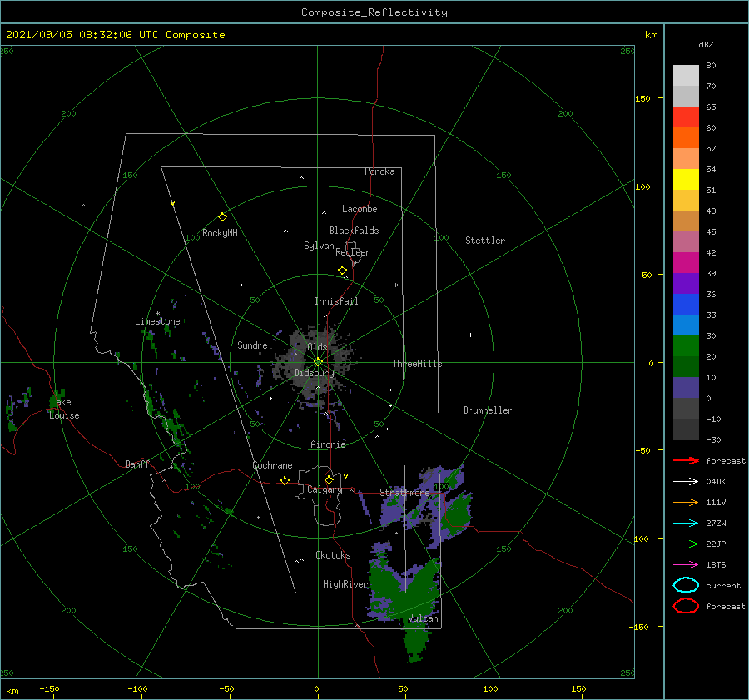Click the cyan 27ZW arrow legend icon
749x700 pixels.
(x=686, y=524)
